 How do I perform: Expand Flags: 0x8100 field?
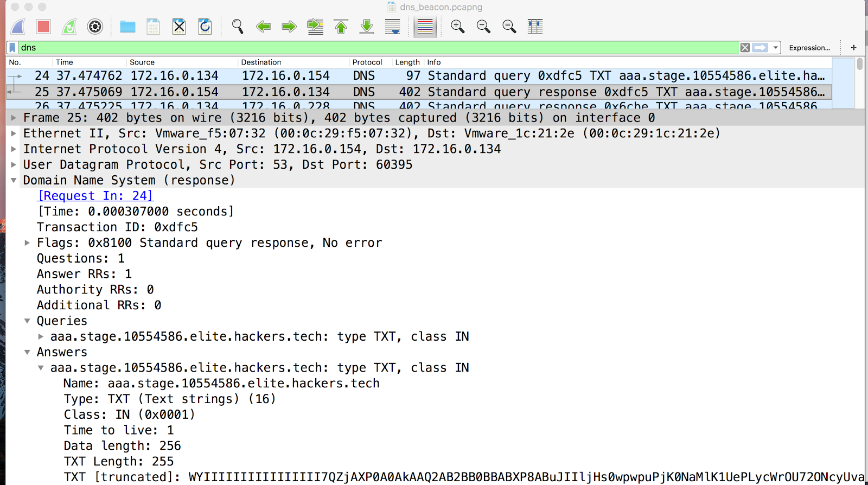(x=27, y=243)
